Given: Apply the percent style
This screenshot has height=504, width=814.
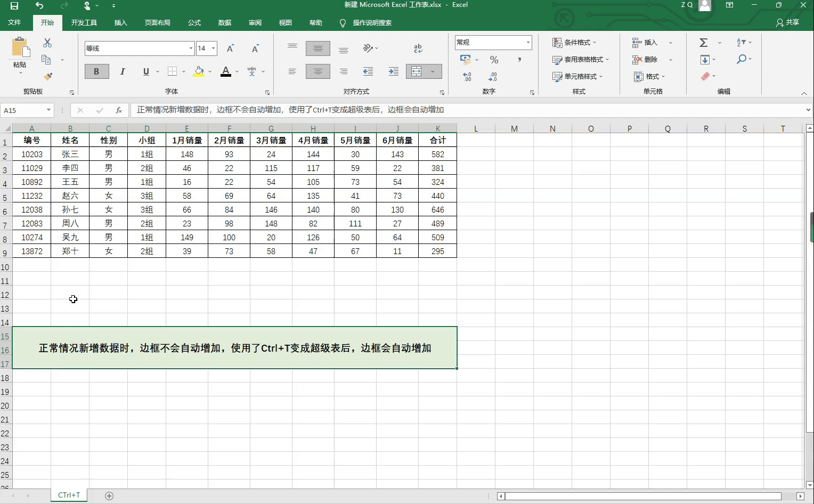Looking at the screenshot, I should 494,60.
